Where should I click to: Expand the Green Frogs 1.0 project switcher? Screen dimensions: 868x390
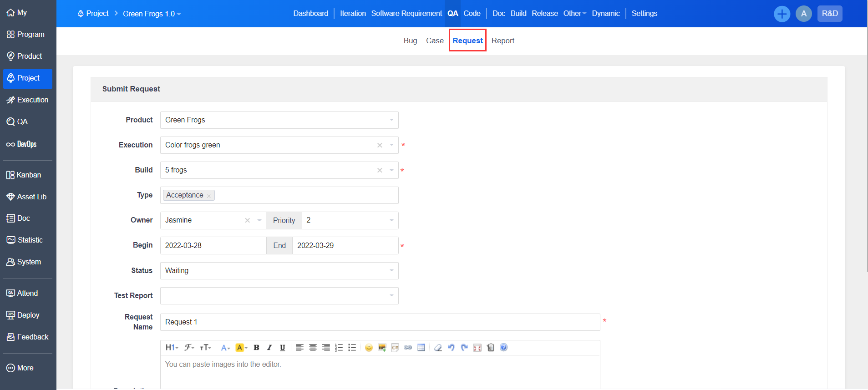[152, 14]
